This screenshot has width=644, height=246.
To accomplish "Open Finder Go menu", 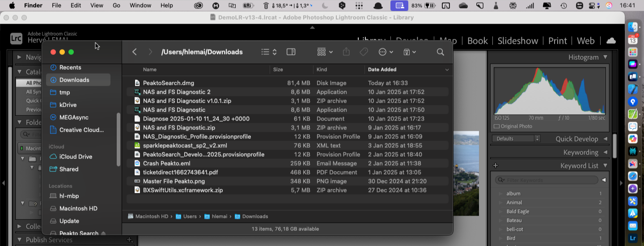I will click(x=117, y=5).
